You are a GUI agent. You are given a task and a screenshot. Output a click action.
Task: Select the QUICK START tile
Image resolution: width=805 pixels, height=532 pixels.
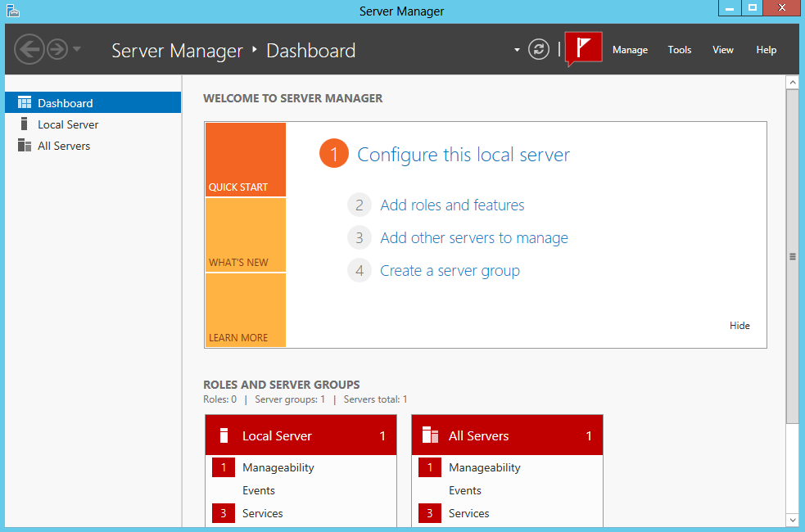click(x=246, y=160)
